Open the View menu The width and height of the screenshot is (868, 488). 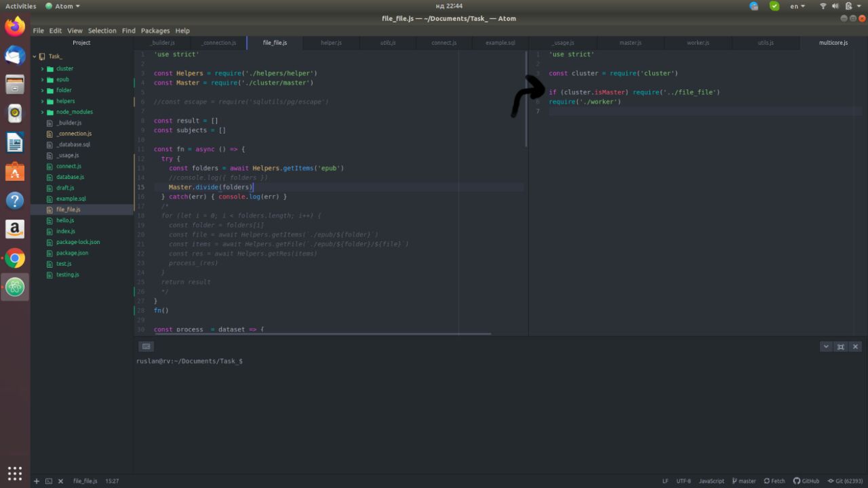tap(75, 30)
